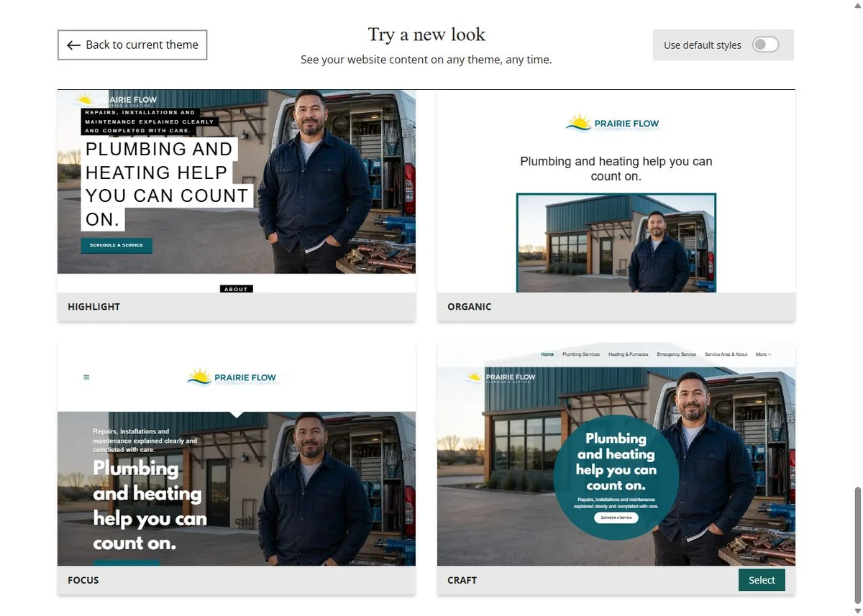
Task: Click Organic preview headline text
Action: [x=616, y=169]
